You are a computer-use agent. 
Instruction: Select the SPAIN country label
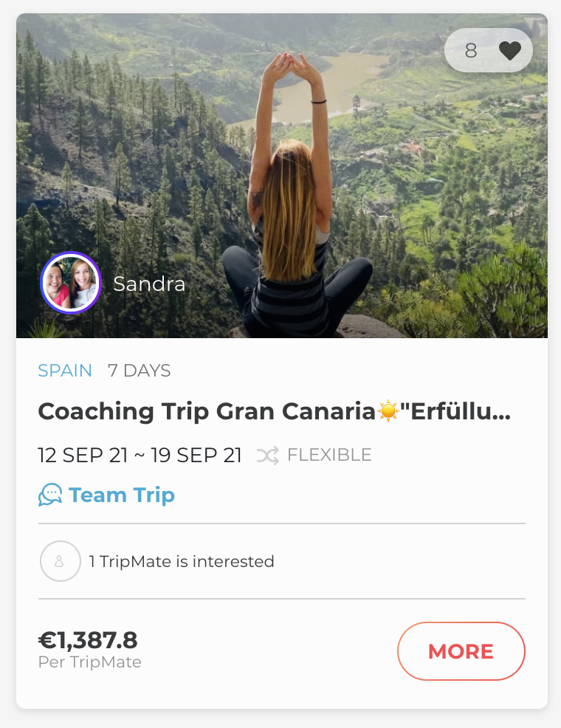(65, 371)
